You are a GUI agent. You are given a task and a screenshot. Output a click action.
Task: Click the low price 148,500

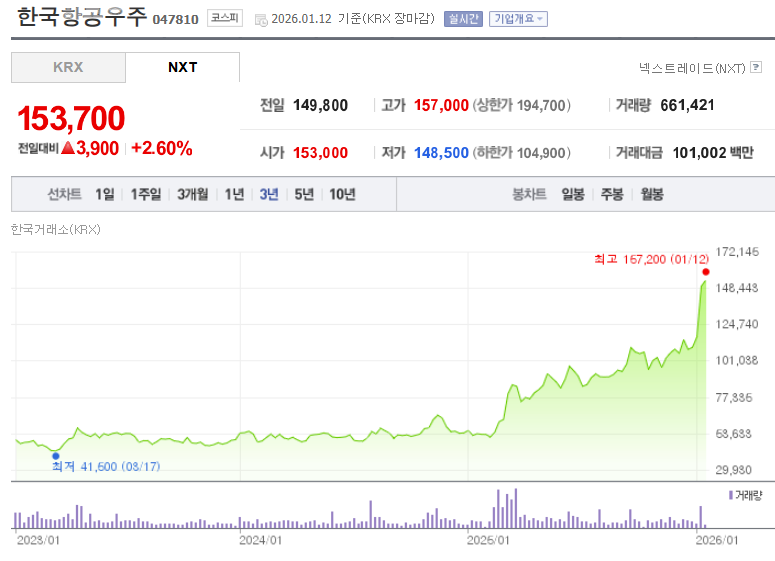[441, 153]
